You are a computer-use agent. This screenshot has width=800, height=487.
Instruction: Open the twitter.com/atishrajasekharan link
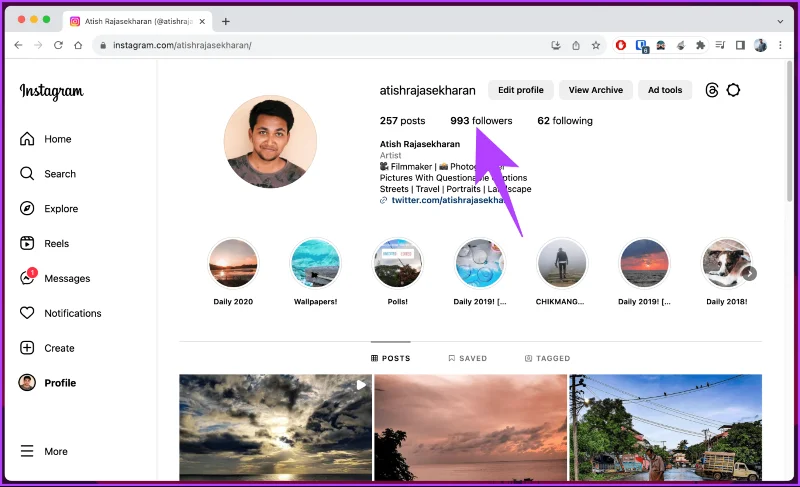pyautogui.click(x=449, y=200)
